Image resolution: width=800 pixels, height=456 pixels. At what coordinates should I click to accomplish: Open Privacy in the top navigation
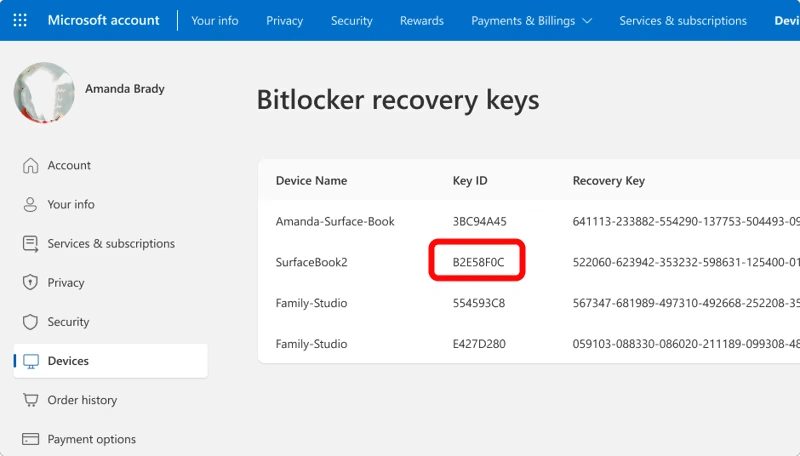285,21
